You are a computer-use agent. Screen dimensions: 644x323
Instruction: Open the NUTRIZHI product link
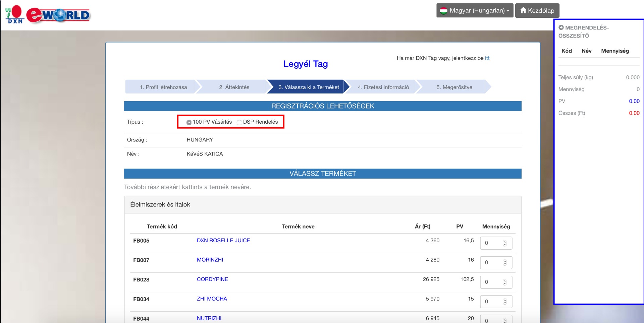209,318
